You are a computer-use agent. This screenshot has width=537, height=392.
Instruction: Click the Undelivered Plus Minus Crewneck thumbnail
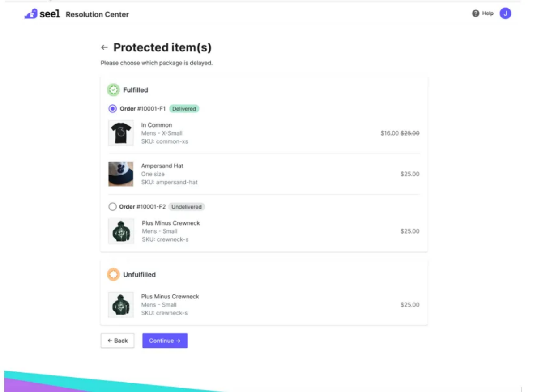coord(121,231)
